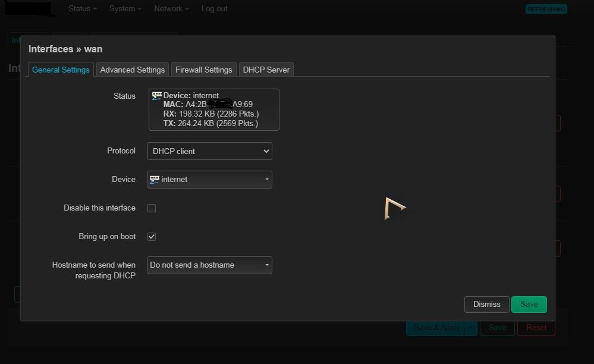Open the Status menu in top navigation

coord(82,9)
